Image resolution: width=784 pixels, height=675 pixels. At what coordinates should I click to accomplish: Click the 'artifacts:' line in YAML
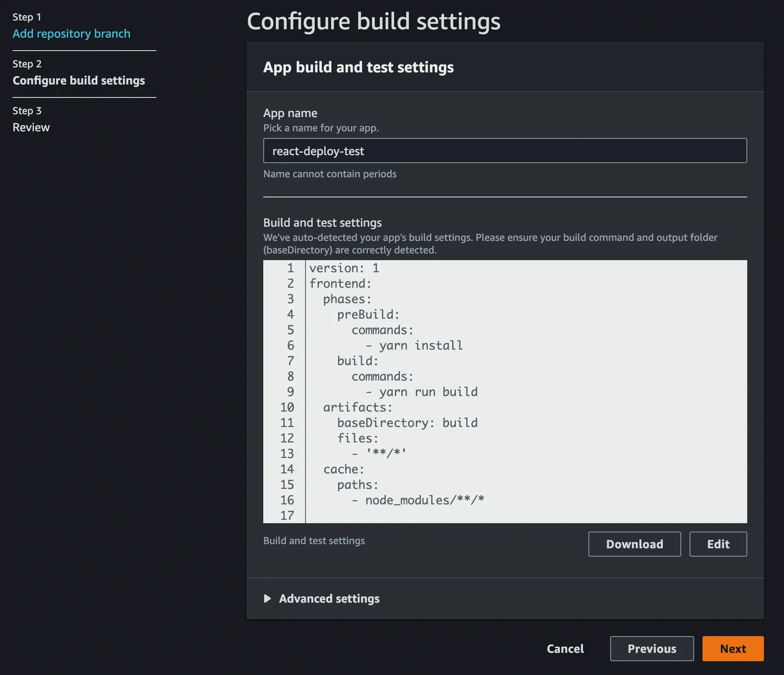(x=358, y=407)
